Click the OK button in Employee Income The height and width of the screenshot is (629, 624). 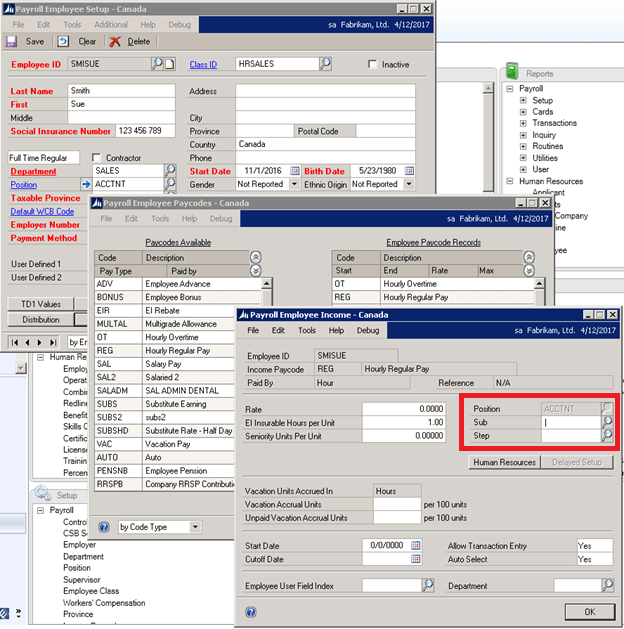click(590, 612)
